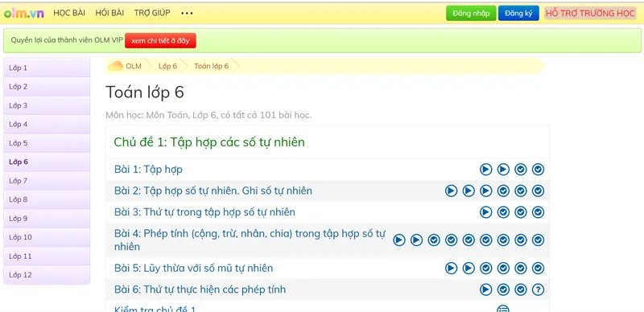
Task: Open lesson 'Bài 2: Tập hợp số tự nhiên'
Action: 213,191
